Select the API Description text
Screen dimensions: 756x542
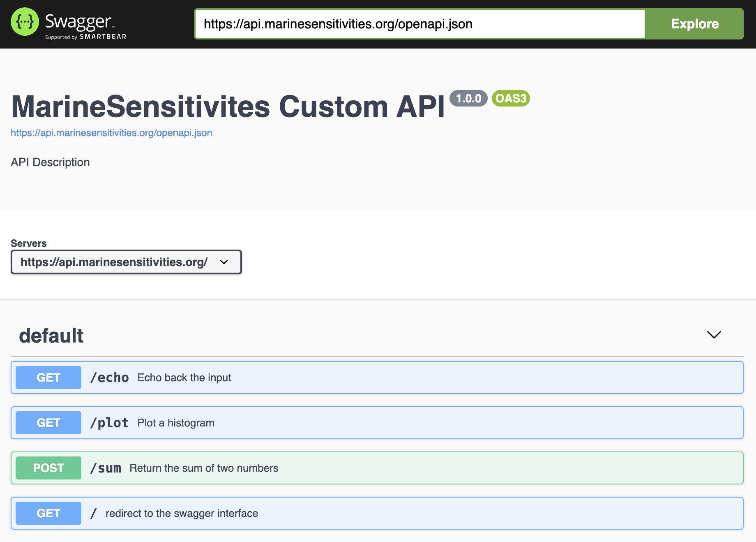click(x=50, y=162)
